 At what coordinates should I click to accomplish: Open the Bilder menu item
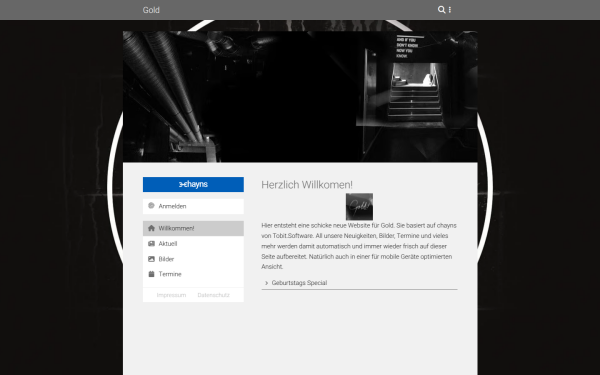coord(193,259)
